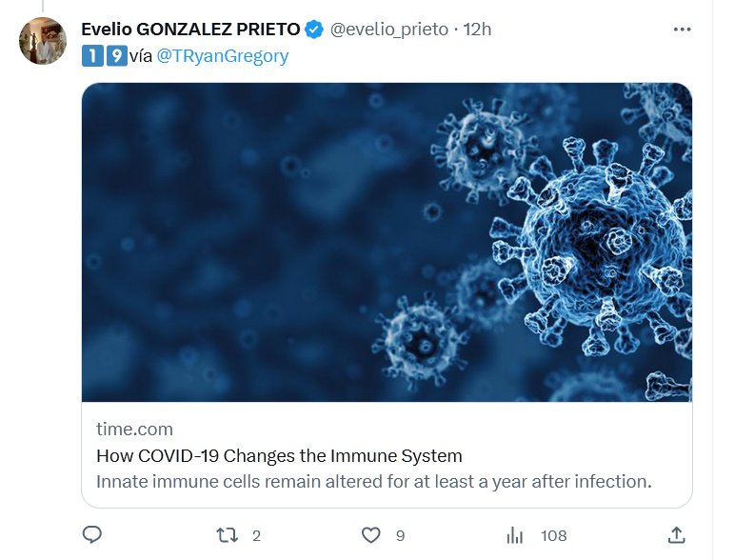This screenshot has height=560, width=735.
Task: Open the tweet via the 12h timestamp
Action: click(x=477, y=30)
